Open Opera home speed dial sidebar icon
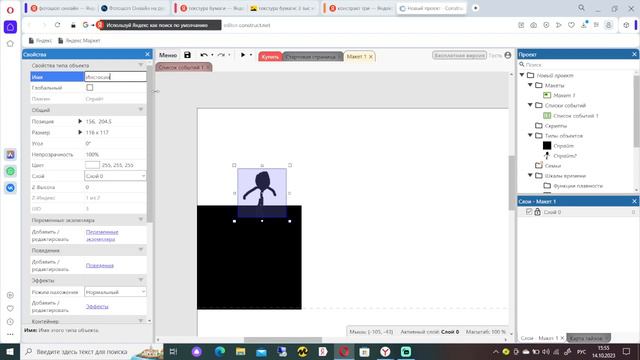 10,27
